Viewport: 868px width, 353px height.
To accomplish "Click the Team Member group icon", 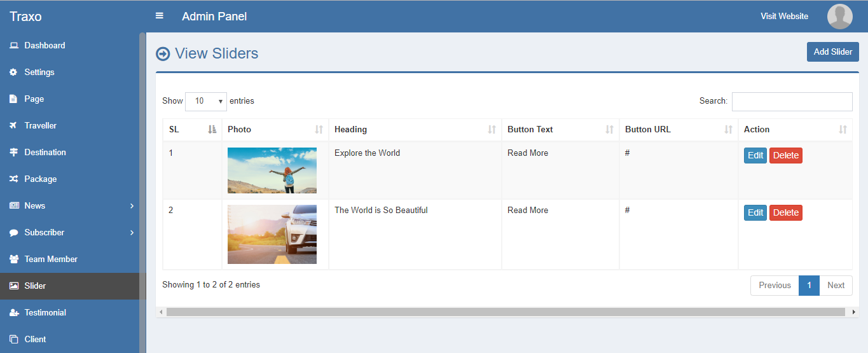I will click(x=13, y=260).
